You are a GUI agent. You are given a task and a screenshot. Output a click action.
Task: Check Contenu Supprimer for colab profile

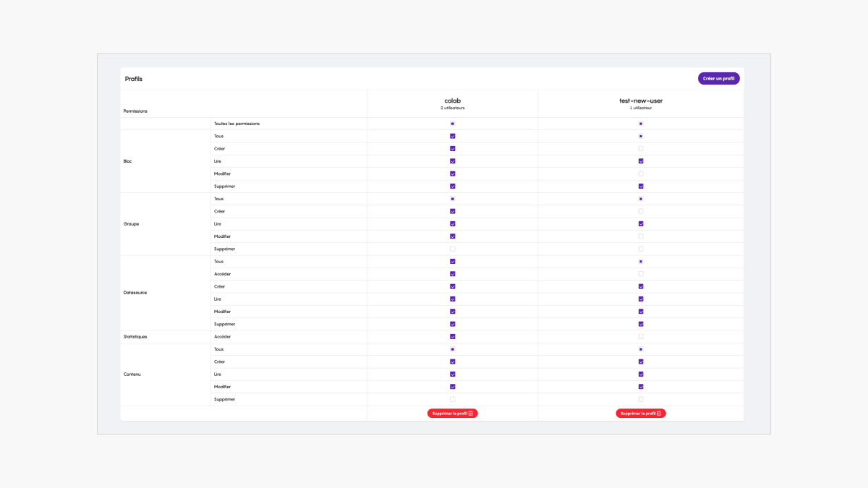[453, 399]
